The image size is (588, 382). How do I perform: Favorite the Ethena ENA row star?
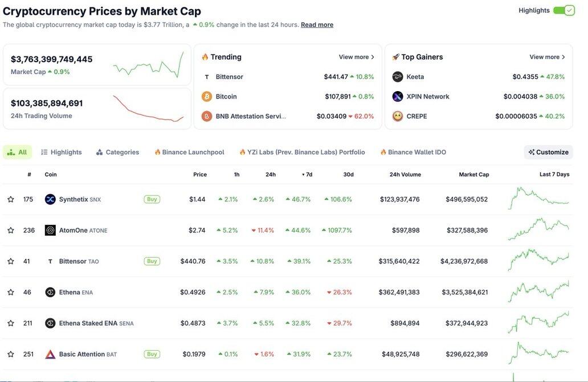tap(10, 292)
